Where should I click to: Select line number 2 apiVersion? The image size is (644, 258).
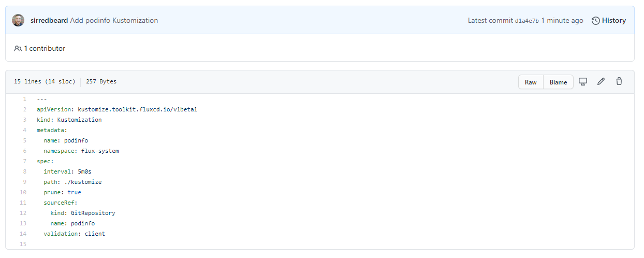pyautogui.click(x=24, y=109)
